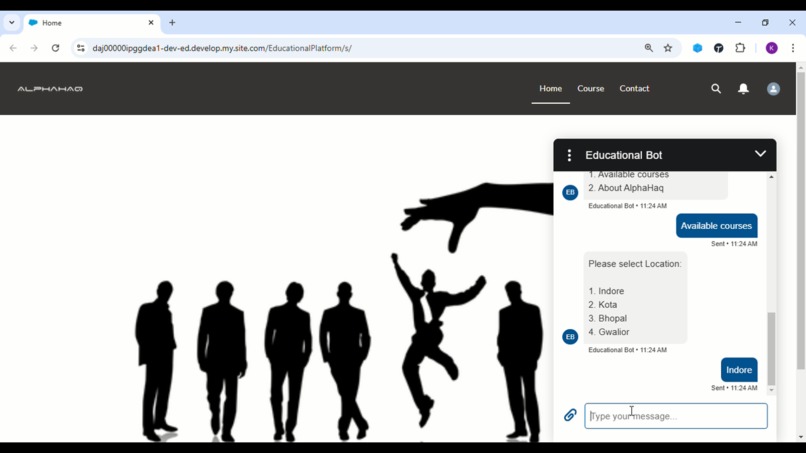Click the EB avatar beside About AlphaHaq message
806x453 pixels.
point(570,192)
